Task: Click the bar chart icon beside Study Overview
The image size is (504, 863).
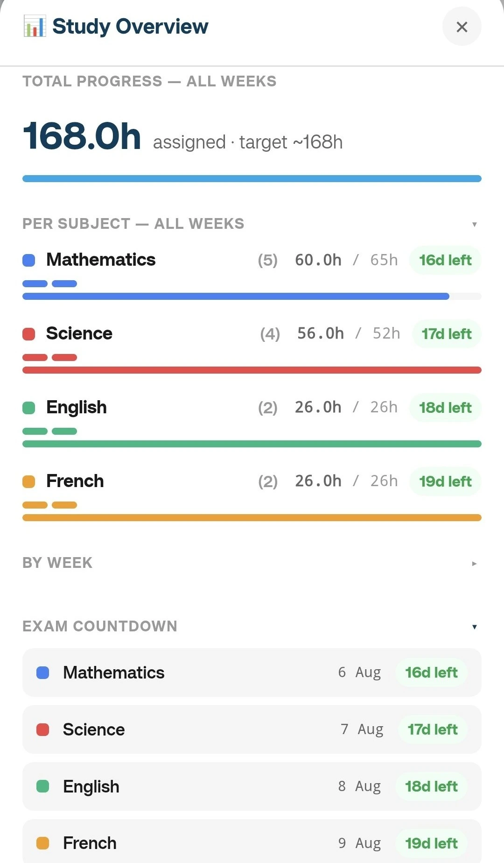Action: [x=35, y=26]
